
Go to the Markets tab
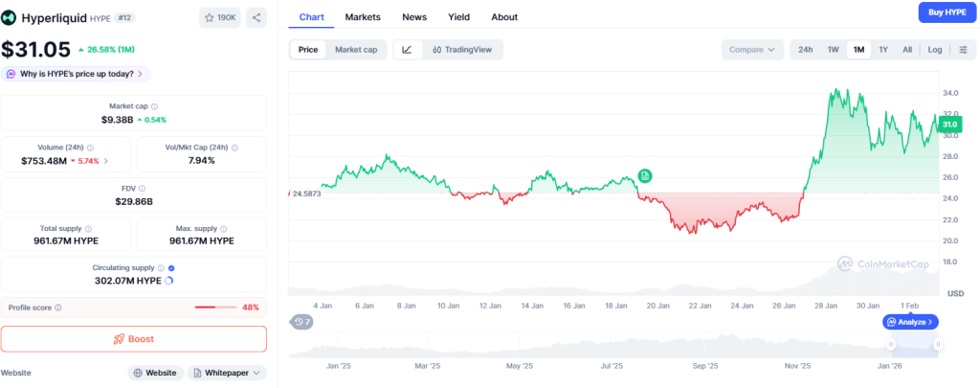pos(362,17)
